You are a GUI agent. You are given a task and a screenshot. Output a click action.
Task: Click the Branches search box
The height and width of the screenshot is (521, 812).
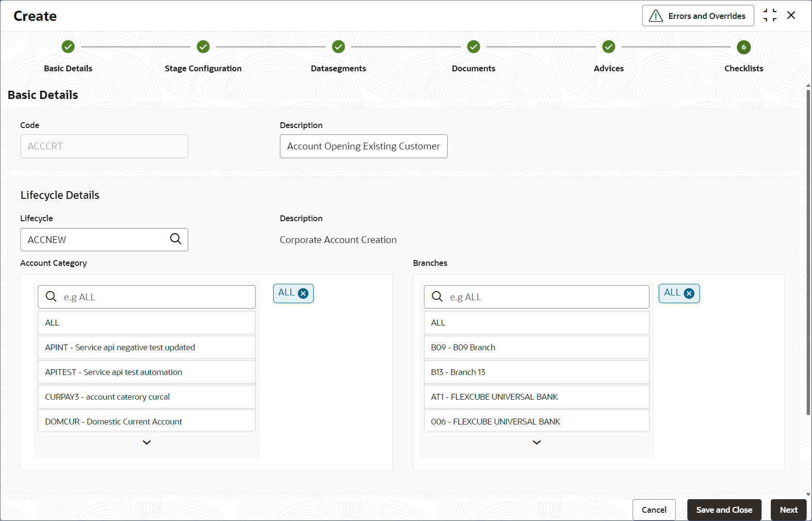[536, 297]
